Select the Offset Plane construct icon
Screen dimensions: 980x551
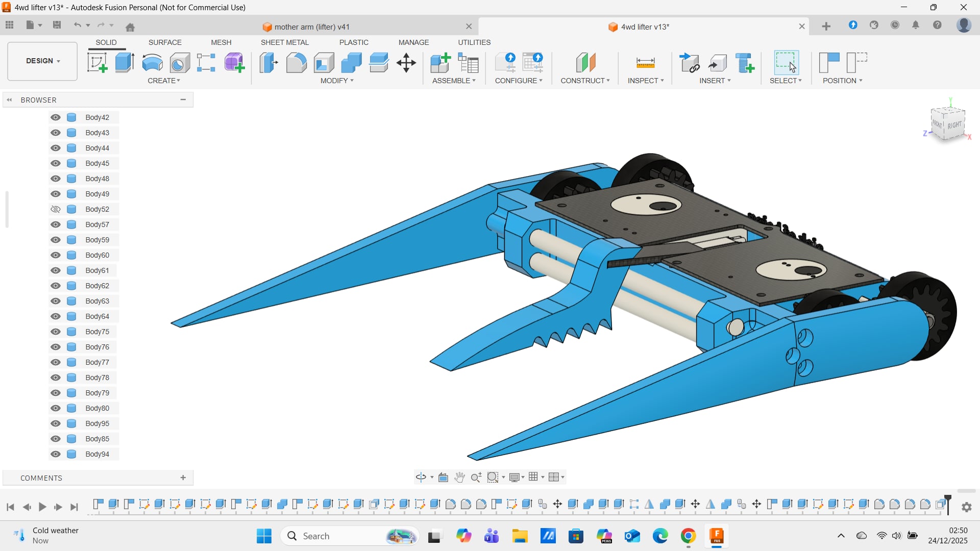pos(585,63)
